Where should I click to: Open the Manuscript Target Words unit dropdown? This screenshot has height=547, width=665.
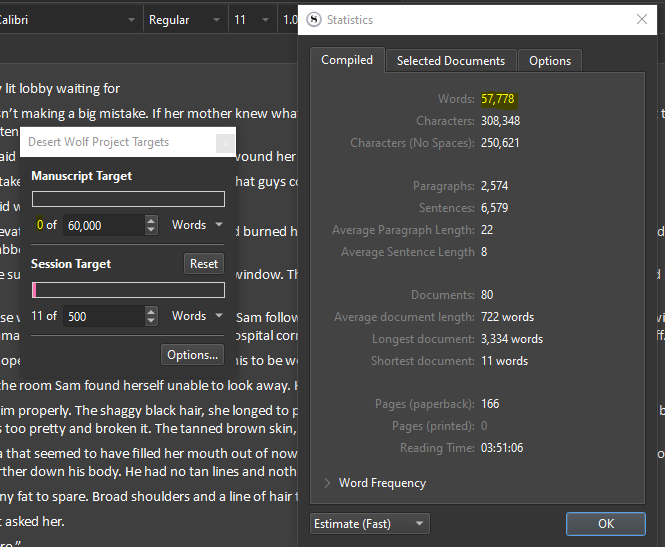point(197,225)
